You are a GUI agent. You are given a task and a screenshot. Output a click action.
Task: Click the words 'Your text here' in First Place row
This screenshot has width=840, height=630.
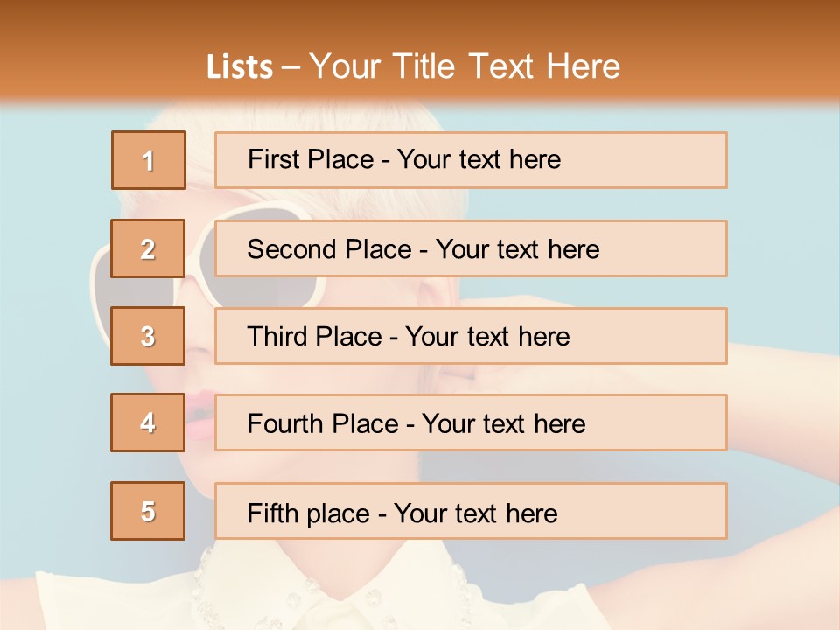(479, 160)
